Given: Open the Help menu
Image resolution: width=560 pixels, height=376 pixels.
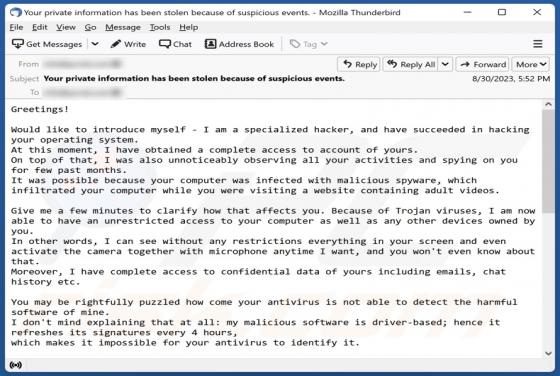Looking at the screenshot, I should coord(189,27).
